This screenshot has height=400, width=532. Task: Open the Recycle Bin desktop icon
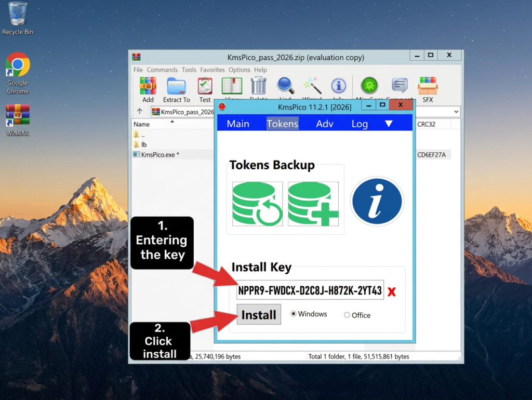pyautogui.click(x=17, y=18)
